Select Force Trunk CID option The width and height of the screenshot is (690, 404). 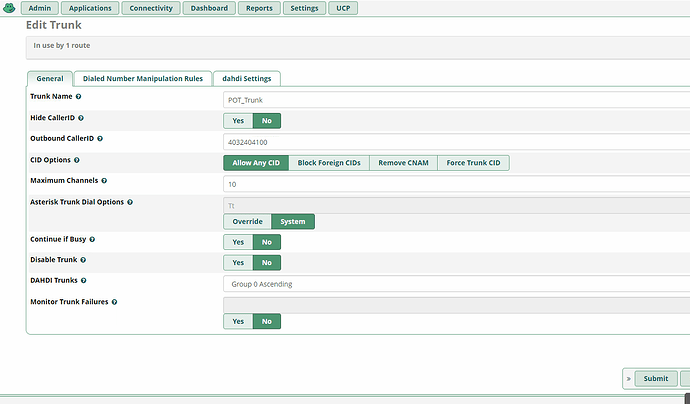pos(473,163)
